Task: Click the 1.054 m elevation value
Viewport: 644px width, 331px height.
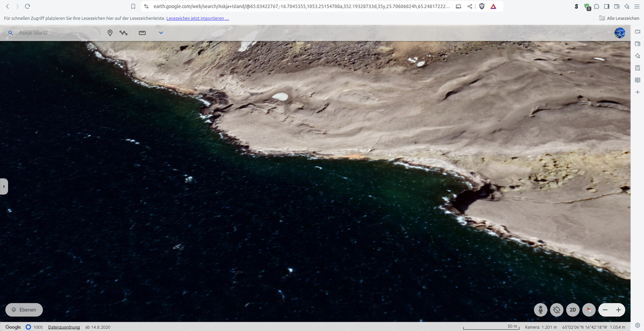Action: pos(617,327)
